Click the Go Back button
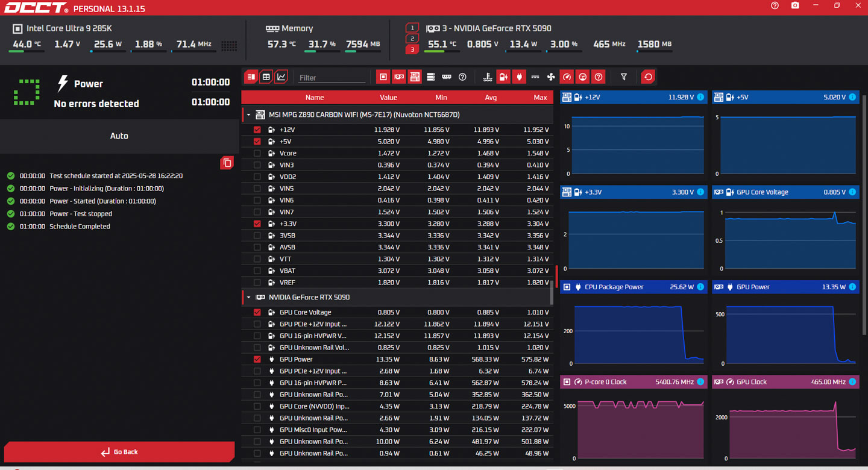Viewport: 868px width, 470px height. coord(119,452)
